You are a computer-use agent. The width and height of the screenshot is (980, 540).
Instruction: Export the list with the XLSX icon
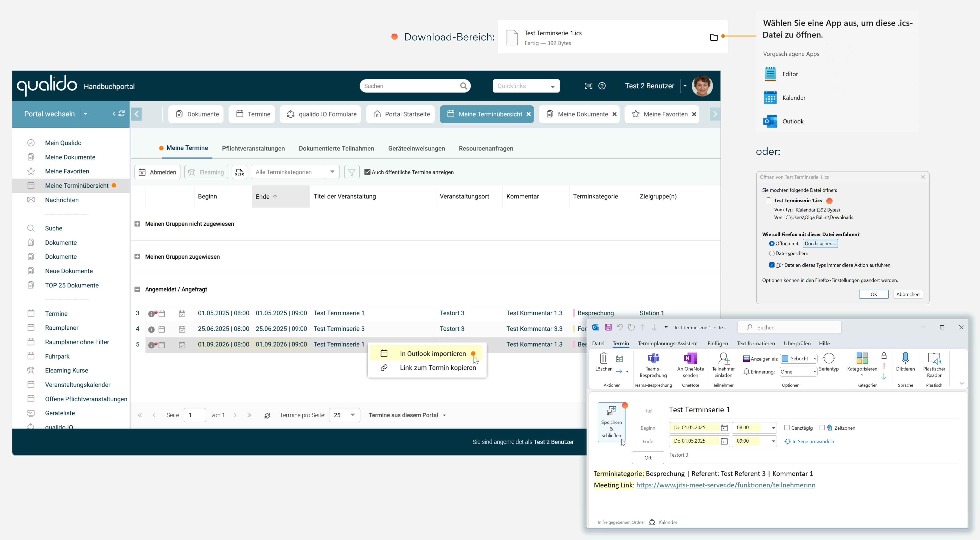click(239, 172)
